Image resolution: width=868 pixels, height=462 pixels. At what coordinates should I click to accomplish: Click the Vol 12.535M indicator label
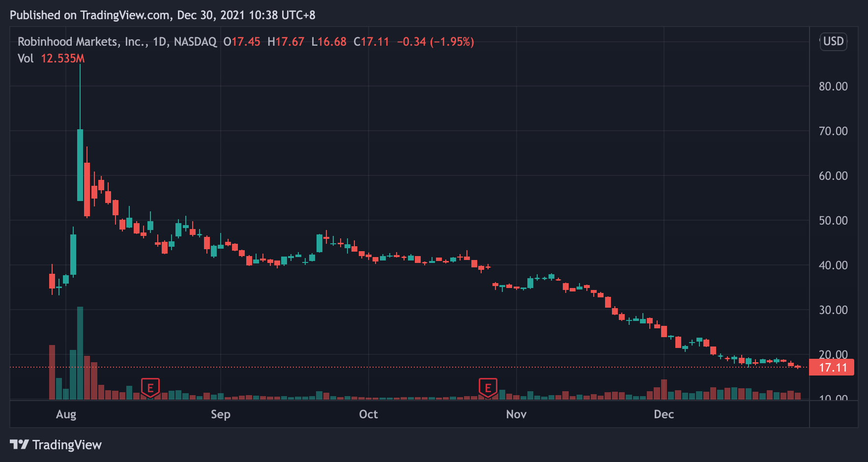[x=51, y=58]
